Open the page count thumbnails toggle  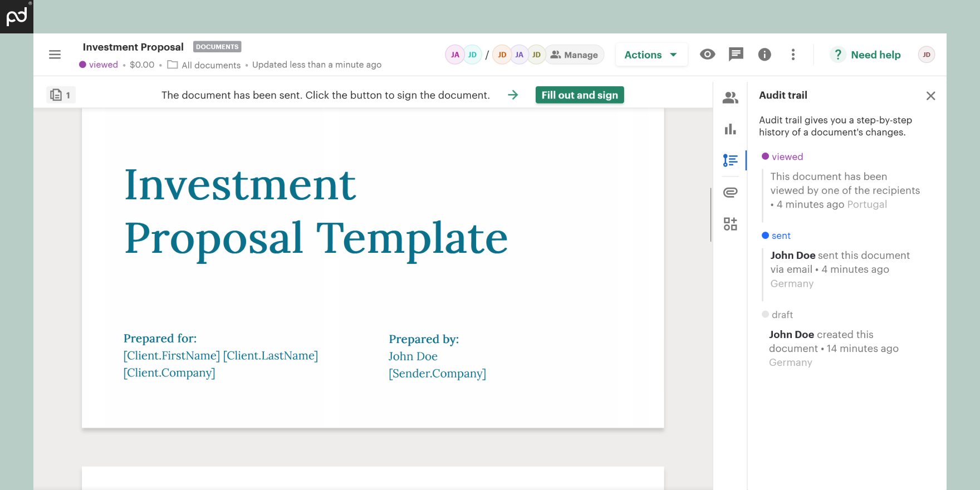pyautogui.click(x=61, y=95)
